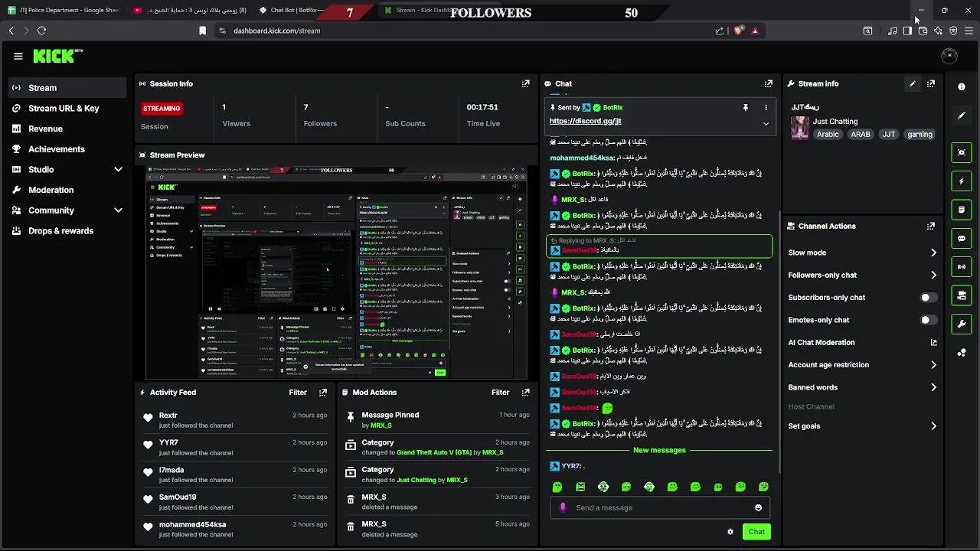Open Account age restriction options
This screenshot has height=551, width=980.
[862, 365]
